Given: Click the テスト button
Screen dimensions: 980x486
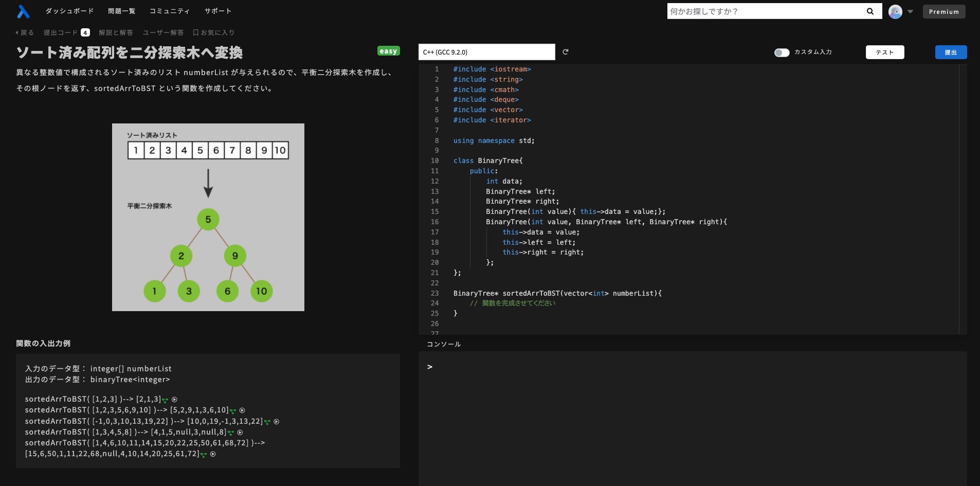Looking at the screenshot, I should pyautogui.click(x=885, y=52).
